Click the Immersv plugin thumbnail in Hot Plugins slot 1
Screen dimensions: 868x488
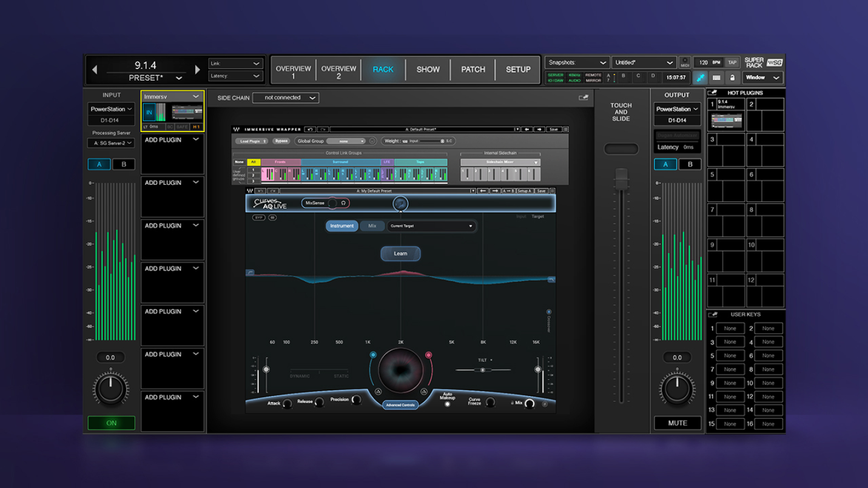727,121
